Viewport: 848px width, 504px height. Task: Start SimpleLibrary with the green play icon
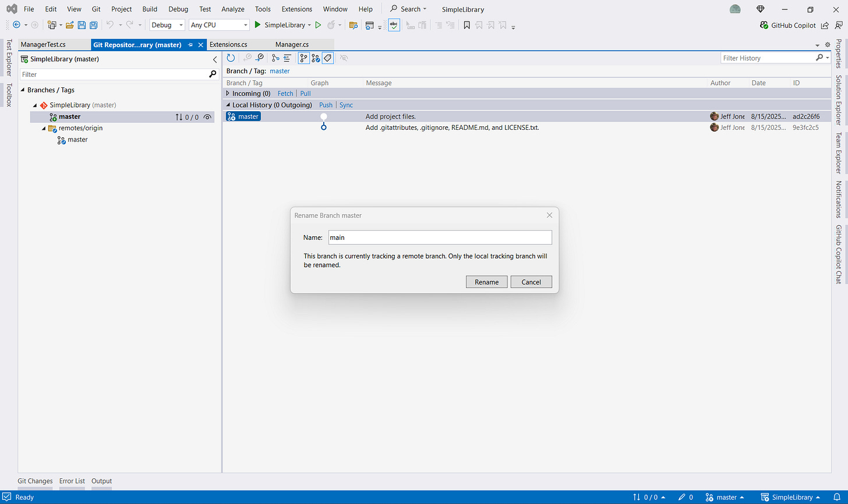tap(257, 25)
